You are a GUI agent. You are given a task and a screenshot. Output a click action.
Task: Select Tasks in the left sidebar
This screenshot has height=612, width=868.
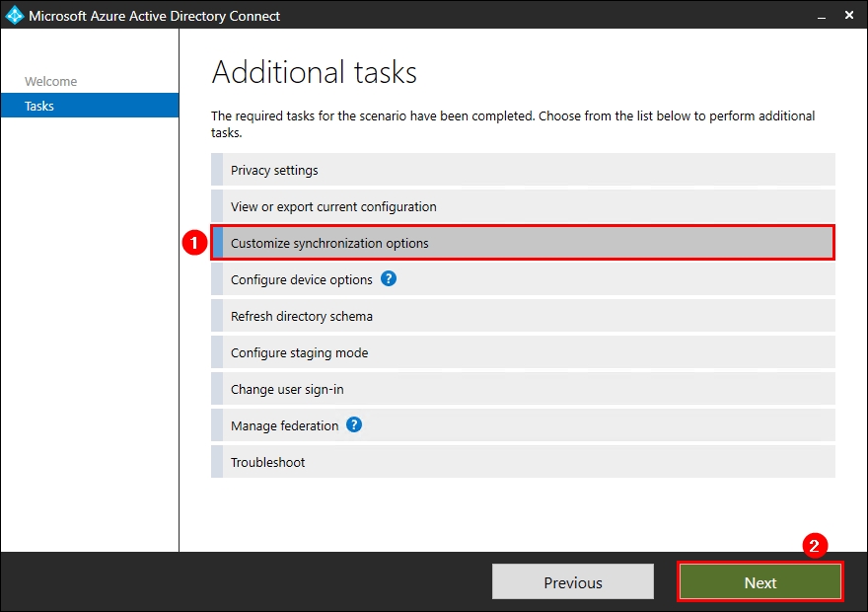[x=38, y=106]
